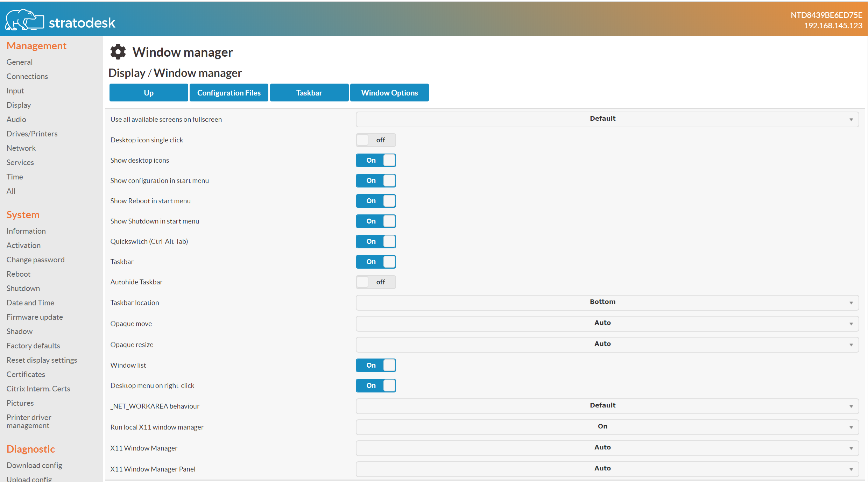Expand the X11 Window Manager dropdown
Viewport: 868px width, 482px height.
click(607, 448)
